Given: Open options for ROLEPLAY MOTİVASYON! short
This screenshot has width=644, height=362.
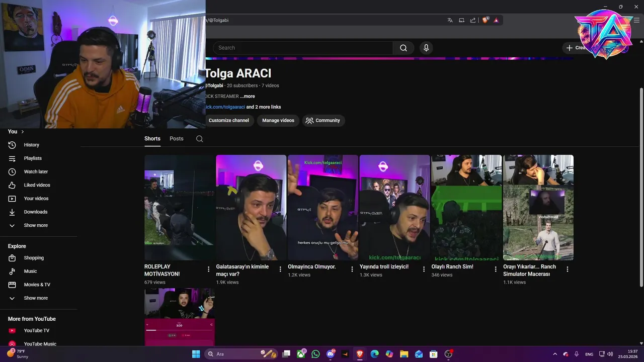Looking at the screenshot, I should click(x=209, y=269).
